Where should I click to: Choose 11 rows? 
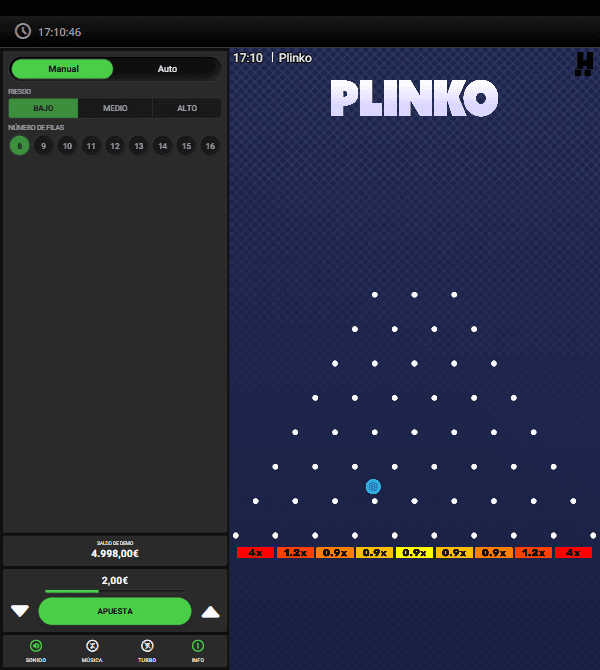point(91,146)
